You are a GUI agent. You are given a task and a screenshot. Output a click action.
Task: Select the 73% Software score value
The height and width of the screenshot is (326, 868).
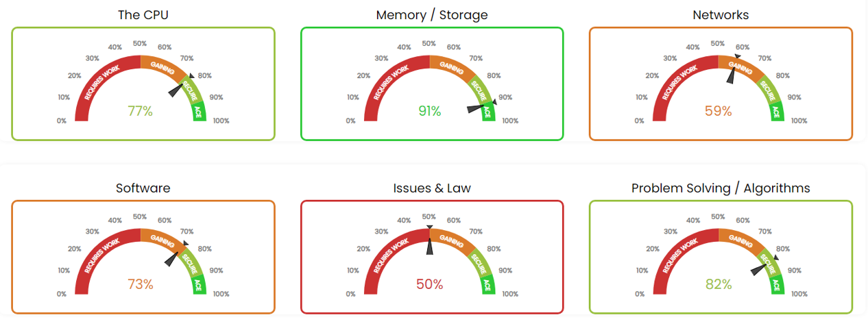coord(140,284)
